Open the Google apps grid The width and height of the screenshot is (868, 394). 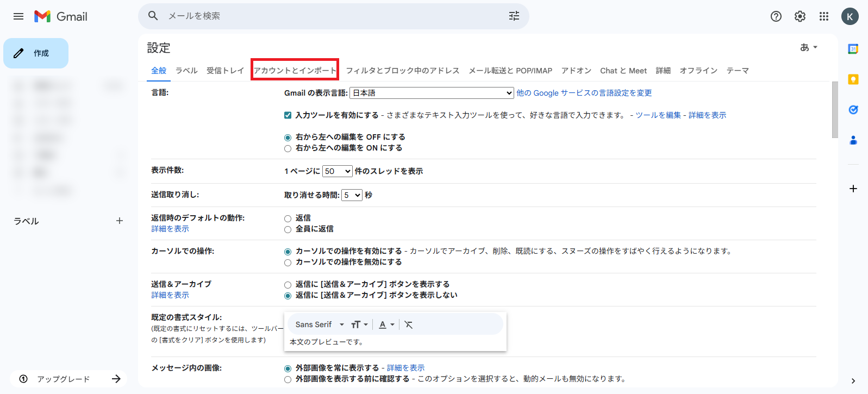pyautogui.click(x=823, y=16)
